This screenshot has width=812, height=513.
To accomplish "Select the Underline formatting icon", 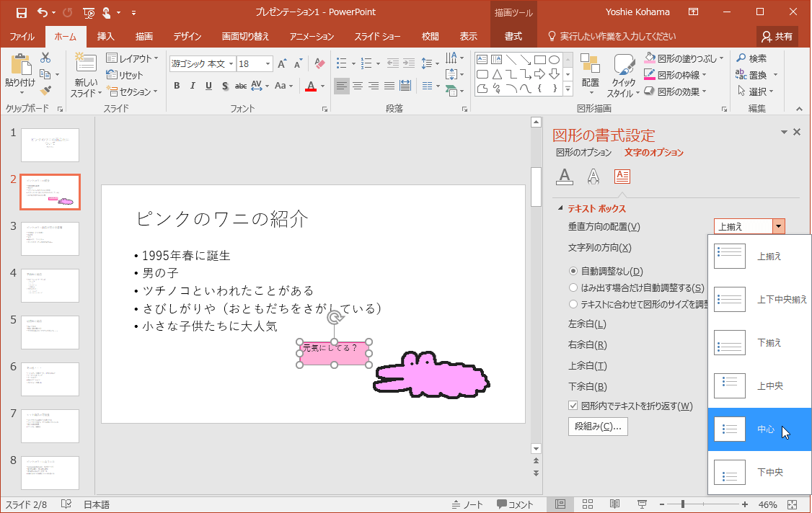I will 208,86.
